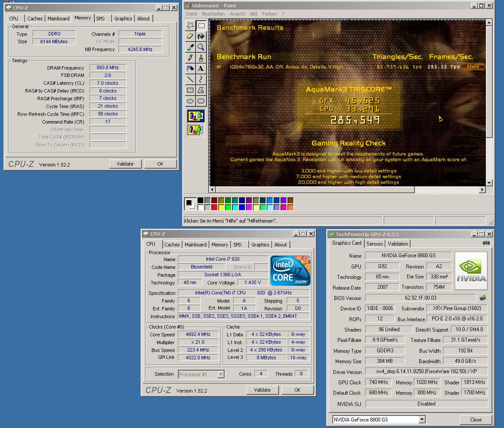The width and height of the screenshot is (504, 428).
Task: Open the Ansicht menu in Paint
Action: [x=237, y=14]
